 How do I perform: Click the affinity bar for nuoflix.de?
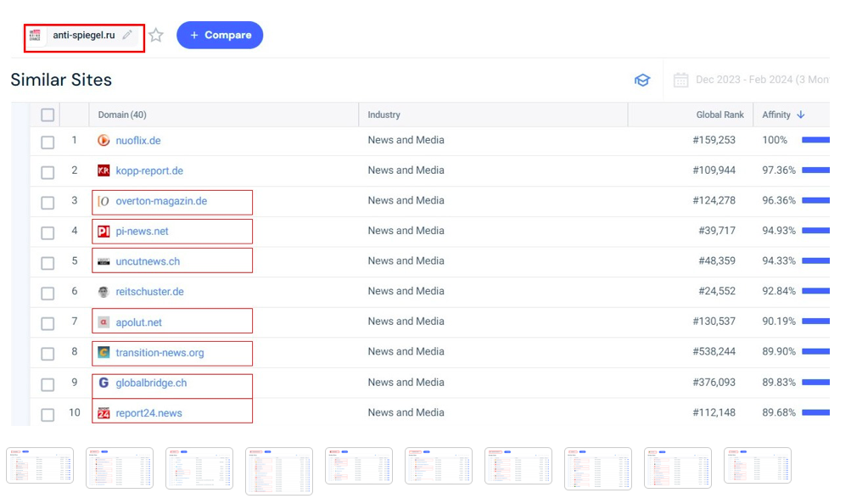point(815,140)
